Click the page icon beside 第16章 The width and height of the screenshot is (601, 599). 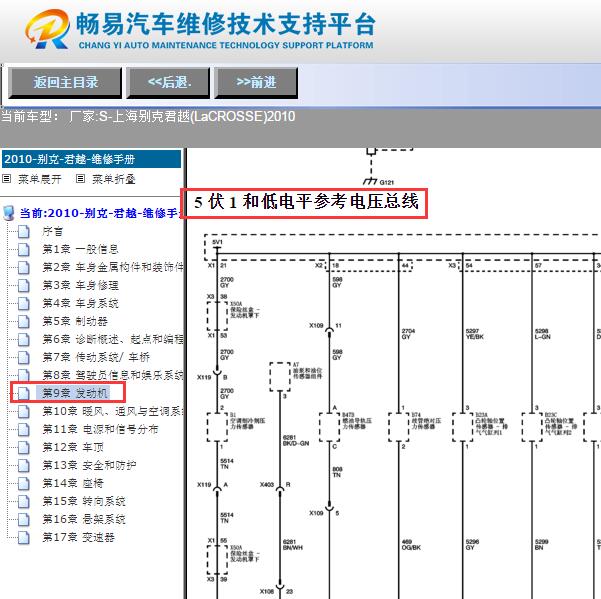coord(23,519)
